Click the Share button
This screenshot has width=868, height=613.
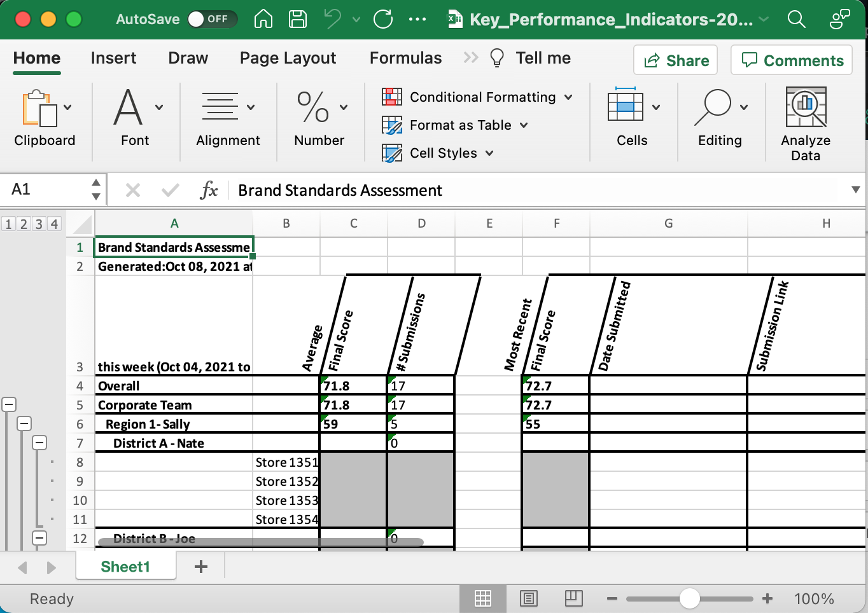tap(675, 60)
